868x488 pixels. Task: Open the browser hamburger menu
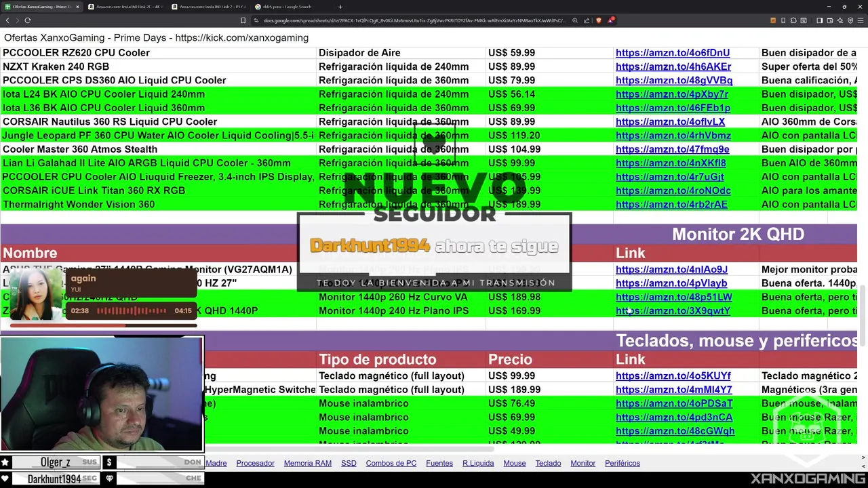(x=861, y=20)
